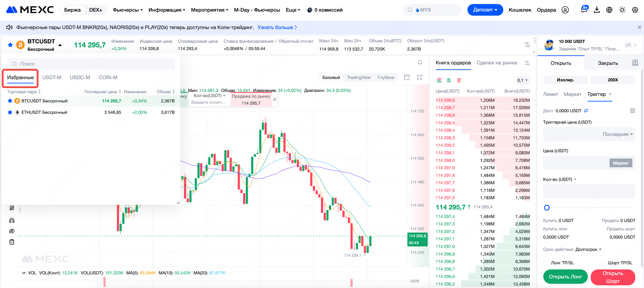
Task: Switch theme with the sun icon
Action: click(x=622, y=10)
